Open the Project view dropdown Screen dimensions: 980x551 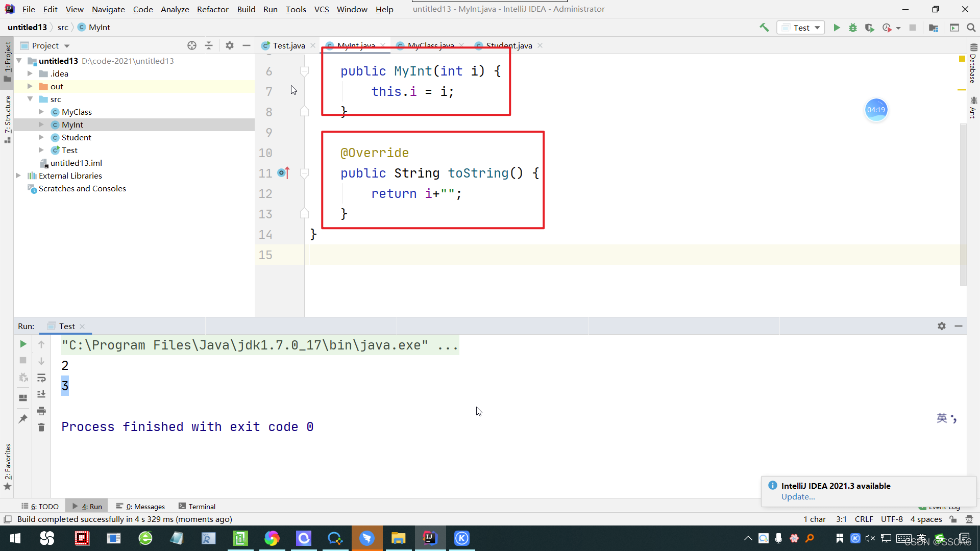pyautogui.click(x=67, y=45)
